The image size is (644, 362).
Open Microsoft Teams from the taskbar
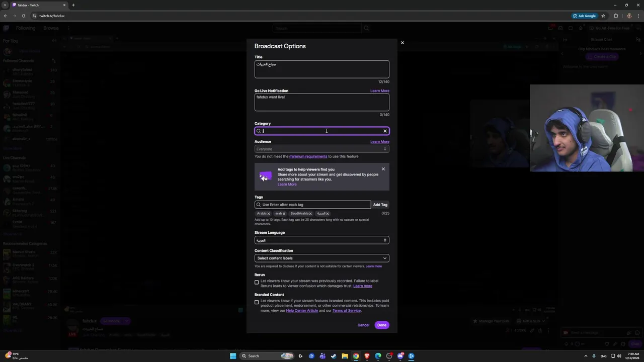tap(323, 356)
